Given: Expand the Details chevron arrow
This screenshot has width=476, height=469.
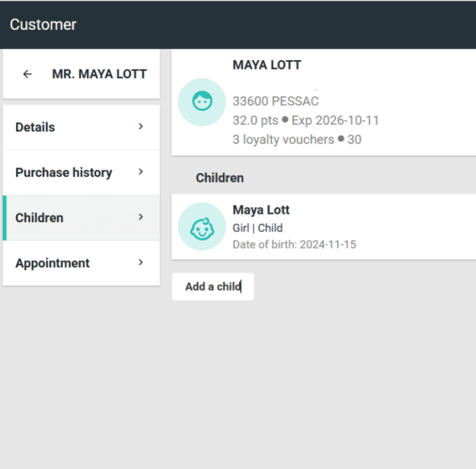Looking at the screenshot, I should [141, 127].
